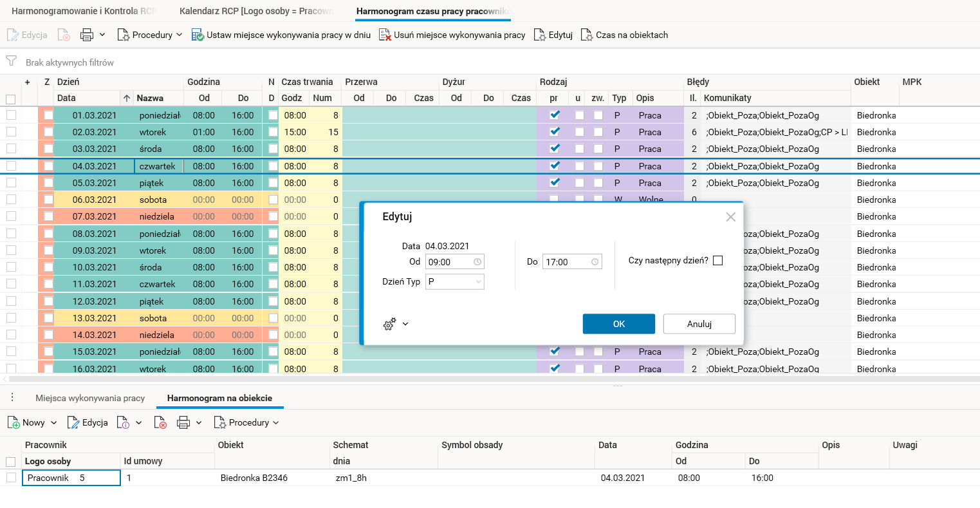Check the row selector for 01.03.2021
This screenshot has width=980, height=508.
[11, 115]
